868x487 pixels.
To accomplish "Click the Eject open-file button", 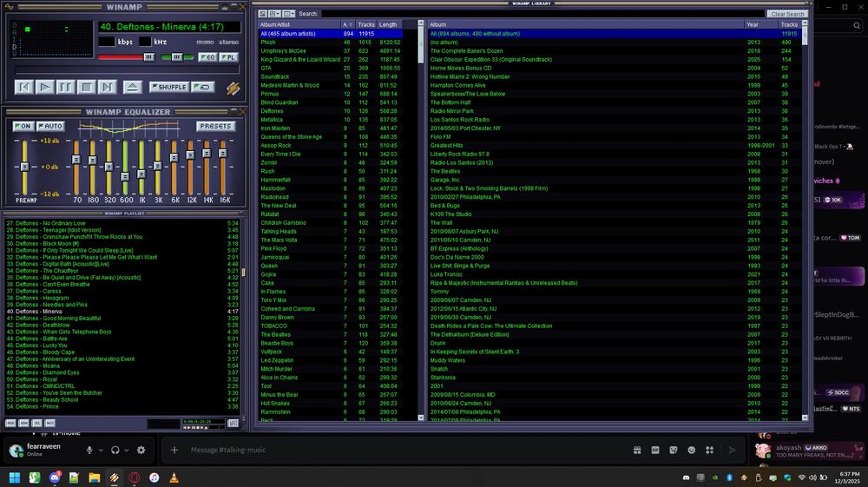I will [x=132, y=87].
